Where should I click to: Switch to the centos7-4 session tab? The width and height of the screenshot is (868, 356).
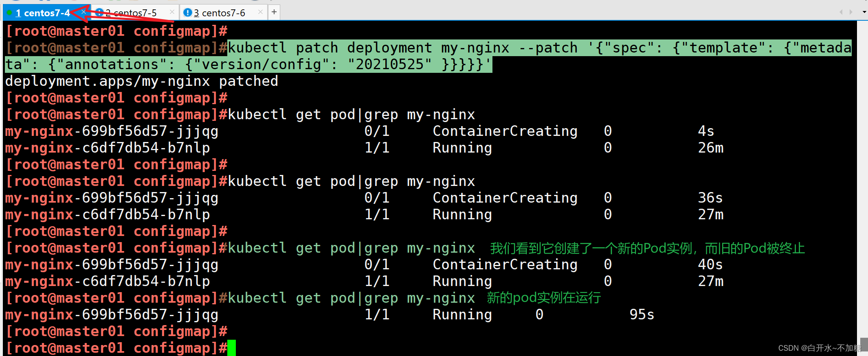(x=47, y=13)
